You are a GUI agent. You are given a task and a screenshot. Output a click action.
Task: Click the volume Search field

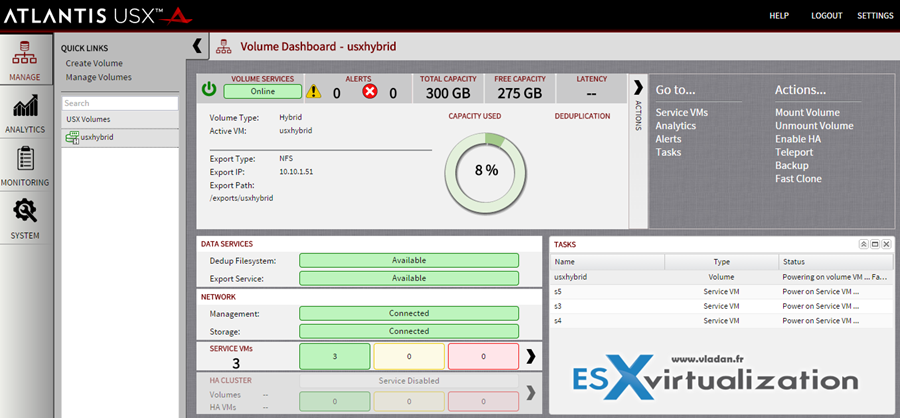pyautogui.click(x=120, y=103)
